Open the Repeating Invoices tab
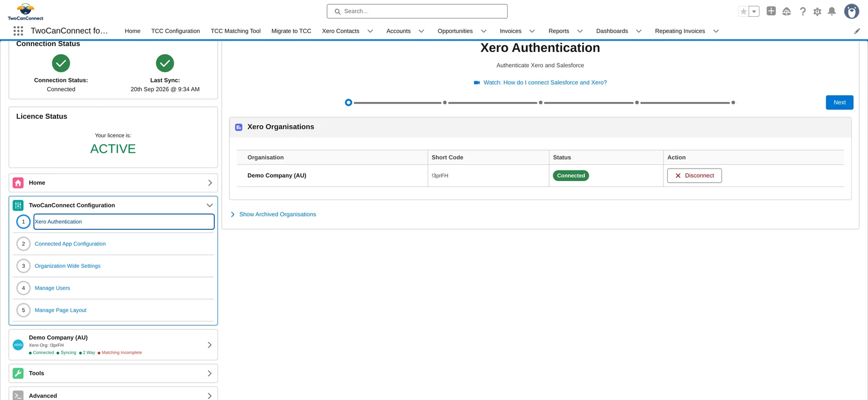The height and width of the screenshot is (400, 868). click(680, 31)
